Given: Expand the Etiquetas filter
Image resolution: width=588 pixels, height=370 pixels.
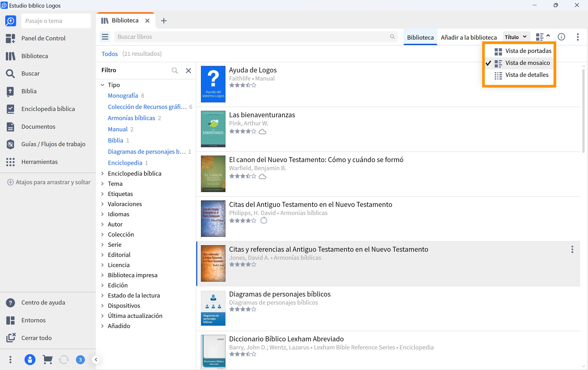Looking at the screenshot, I should [x=102, y=194].
